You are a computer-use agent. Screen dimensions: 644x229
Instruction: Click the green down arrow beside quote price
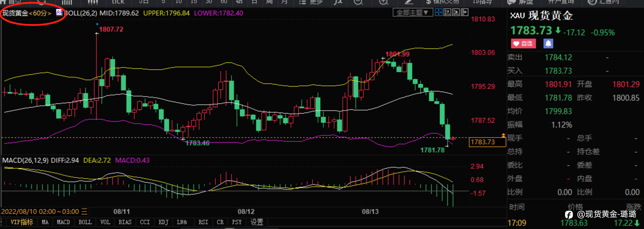point(558,31)
